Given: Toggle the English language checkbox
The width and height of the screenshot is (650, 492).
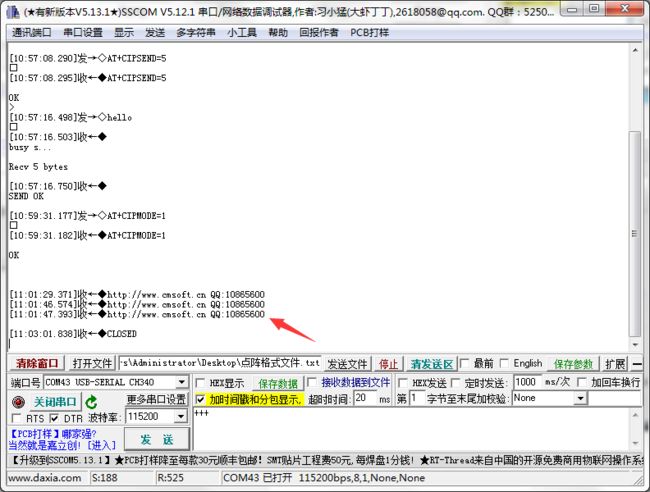Looking at the screenshot, I should pos(504,364).
